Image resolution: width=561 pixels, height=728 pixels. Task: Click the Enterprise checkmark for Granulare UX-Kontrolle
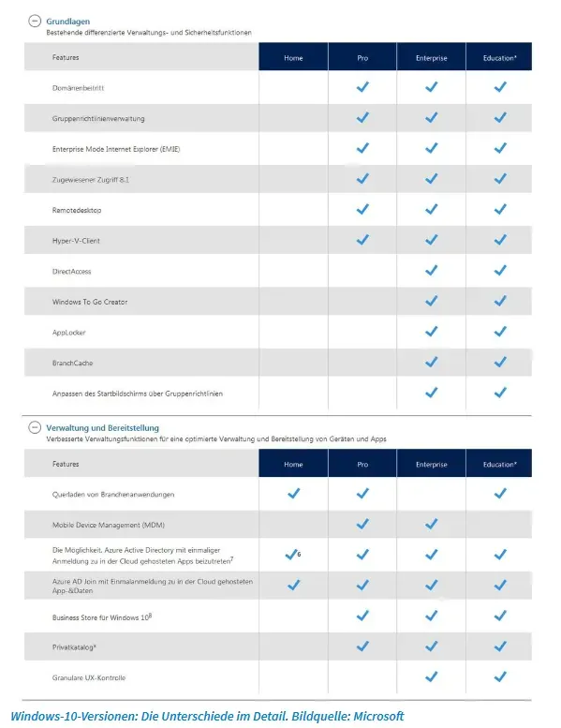click(x=432, y=676)
